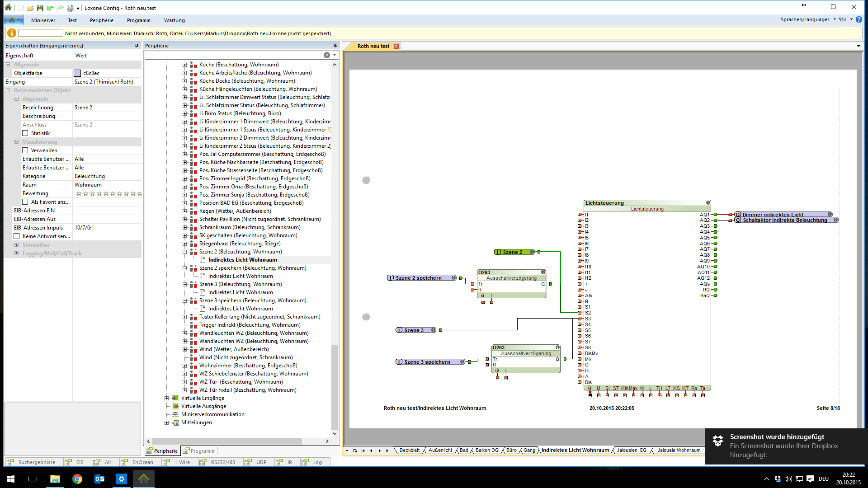868x488 pixels.
Task: Check the Als Favorit anzeigen checkbox
Action: [25, 202]
